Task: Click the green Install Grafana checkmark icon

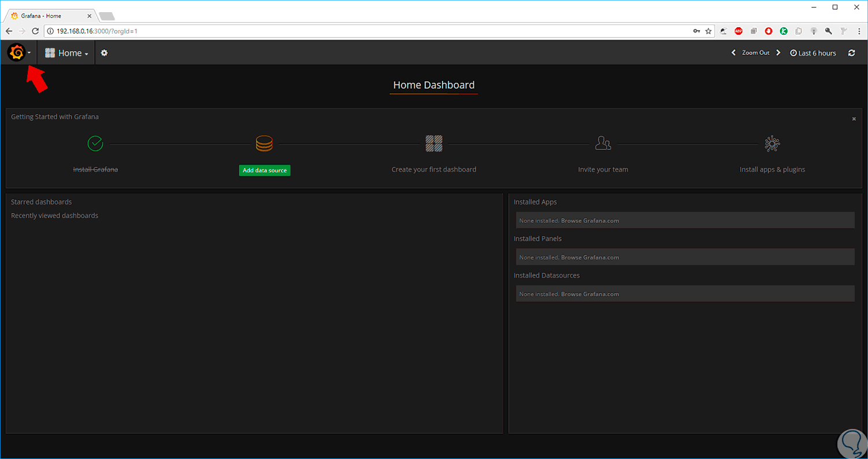Action: click(x=95, y=143)
